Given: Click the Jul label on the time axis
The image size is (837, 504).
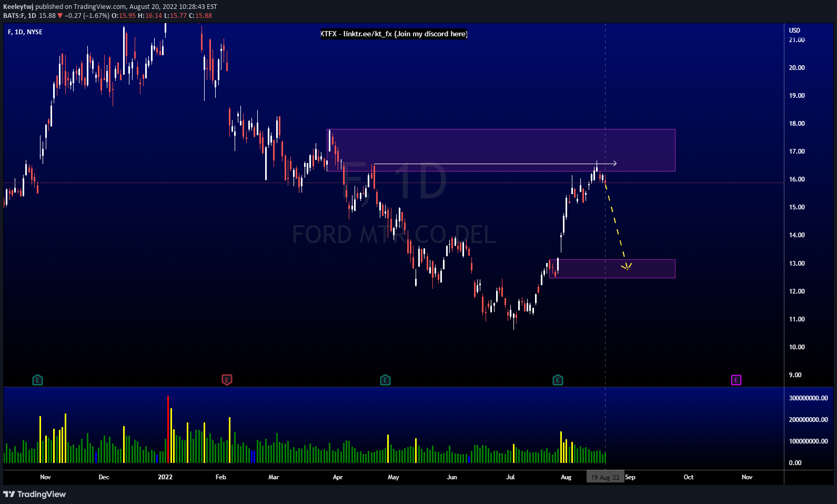Looking at the screenshot, I should click(510, 477).
